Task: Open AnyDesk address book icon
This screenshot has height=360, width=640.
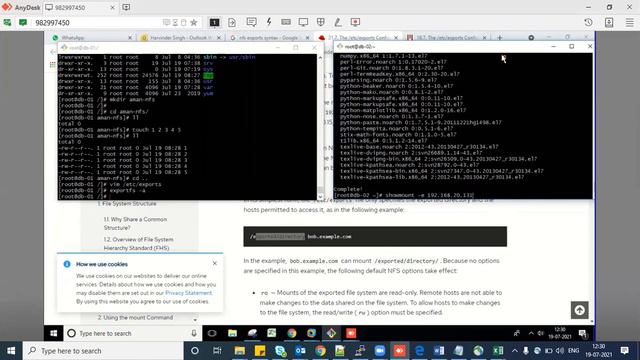Action: (609, 22)
